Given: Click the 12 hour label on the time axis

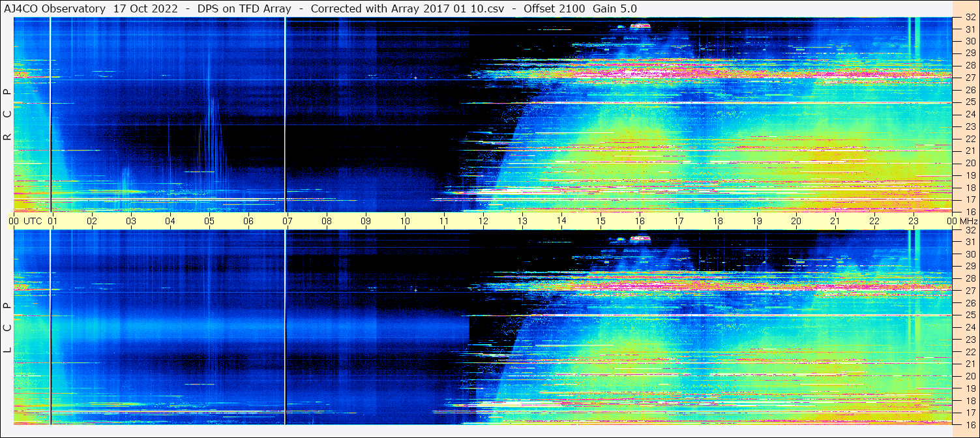Looking at the screenshot, I should tap(483, 221).
